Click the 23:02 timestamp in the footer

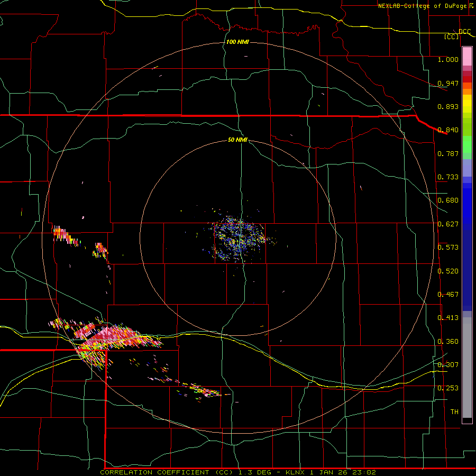point(364,472)
